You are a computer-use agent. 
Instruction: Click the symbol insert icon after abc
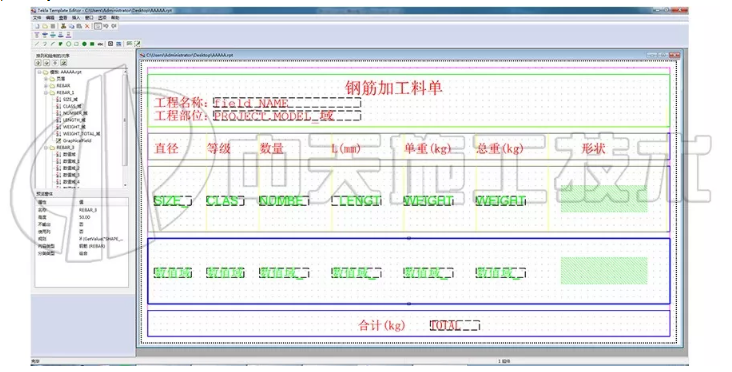tap(111, 44)
